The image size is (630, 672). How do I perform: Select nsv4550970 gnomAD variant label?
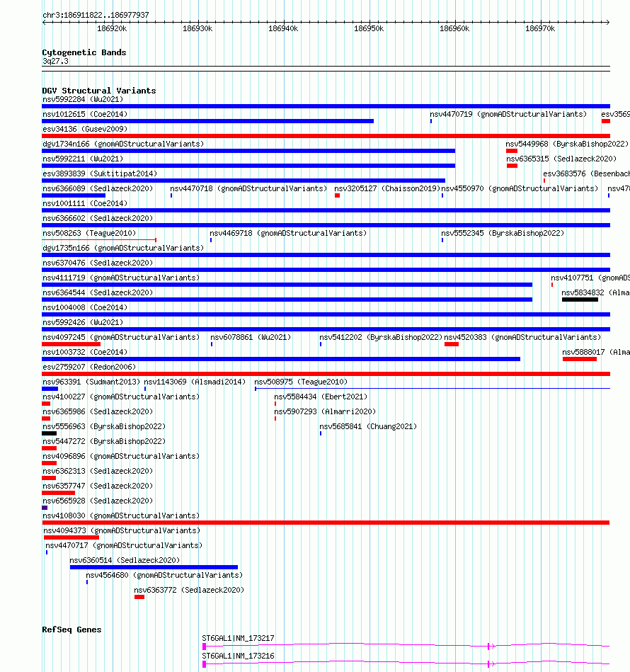pyautogui.click(x=520, y=188)
